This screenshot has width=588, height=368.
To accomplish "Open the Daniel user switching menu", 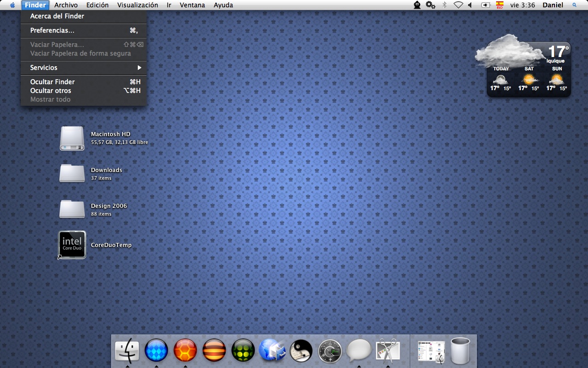I will tap(553, 5).
